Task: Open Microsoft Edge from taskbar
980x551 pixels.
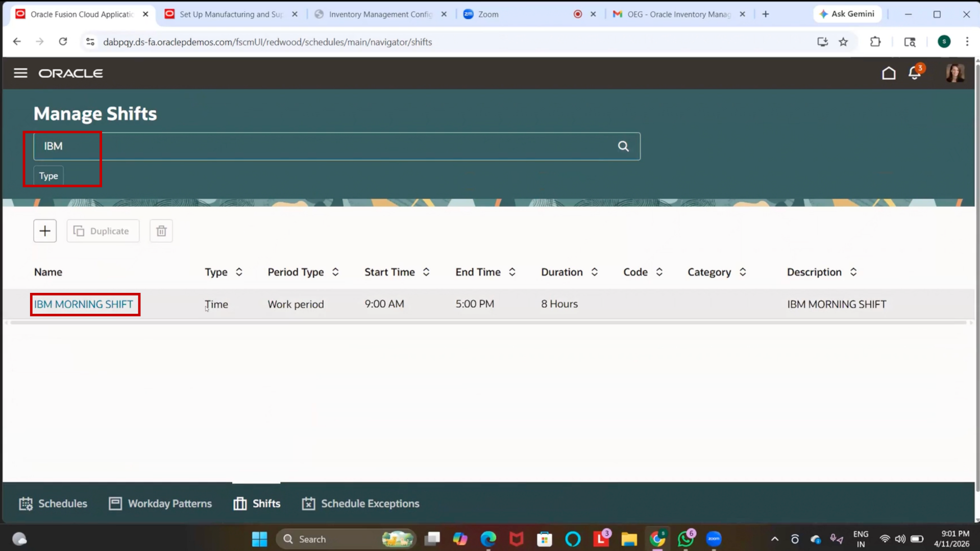Action: tap(488, 539)
